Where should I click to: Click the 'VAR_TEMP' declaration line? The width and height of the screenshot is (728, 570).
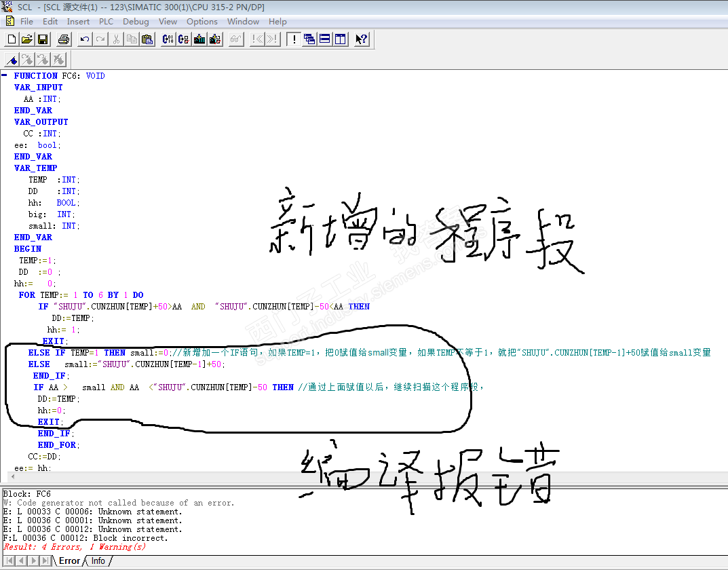[35, 168]
